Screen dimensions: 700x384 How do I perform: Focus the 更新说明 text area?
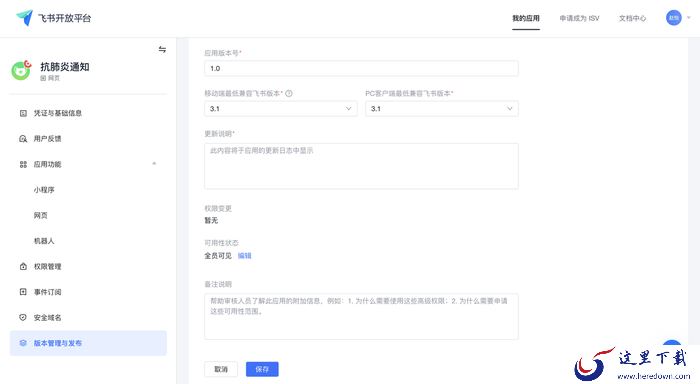click(x=361, y=166)
